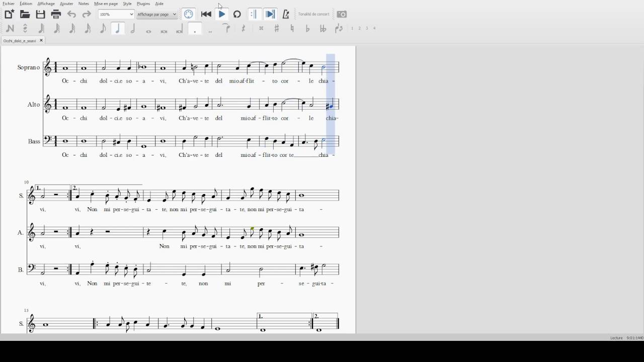
Task: Open the Mise en page menu
Action: [x=106, y=4]
